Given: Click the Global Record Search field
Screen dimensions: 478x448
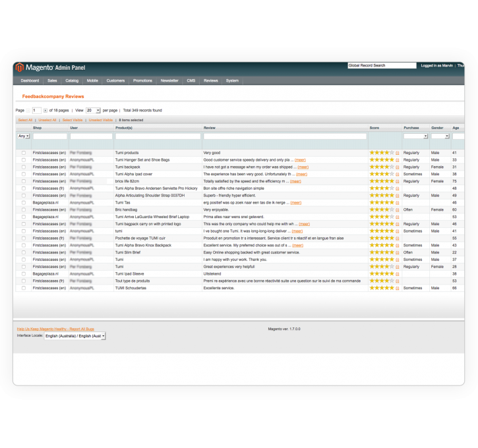Looking at the screenshot, I should pos(382,65).
